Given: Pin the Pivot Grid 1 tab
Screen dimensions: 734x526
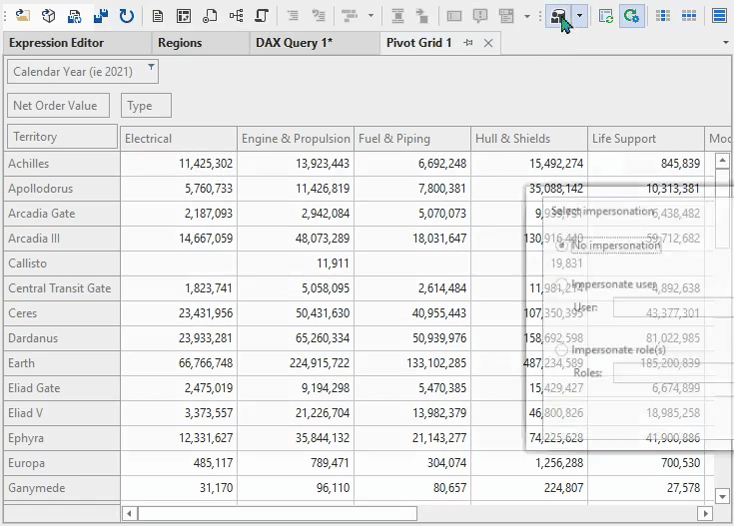Looking at the screenshot, I should tap(468, 43).
